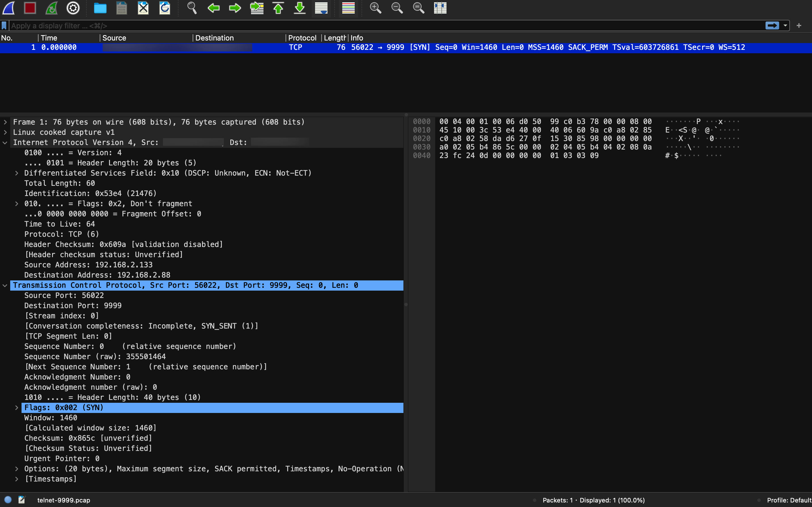Reload the capture file

click(165, 8)
